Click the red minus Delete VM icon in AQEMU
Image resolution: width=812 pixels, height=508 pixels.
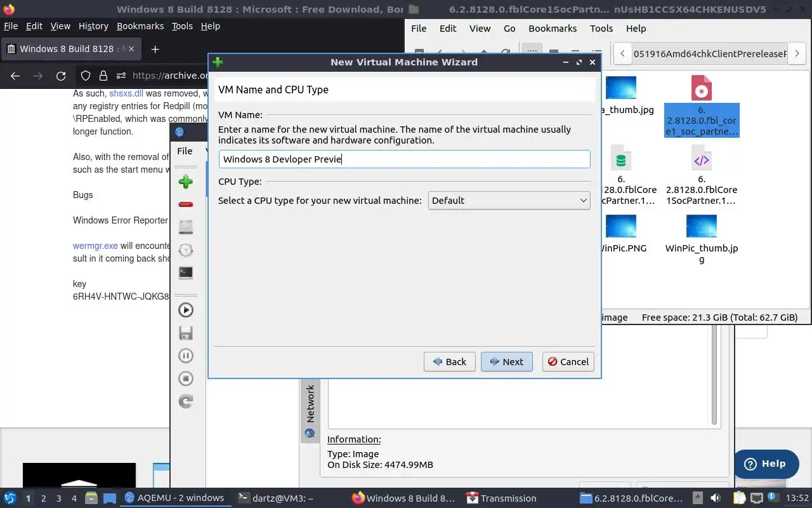(x=186, y=204)
